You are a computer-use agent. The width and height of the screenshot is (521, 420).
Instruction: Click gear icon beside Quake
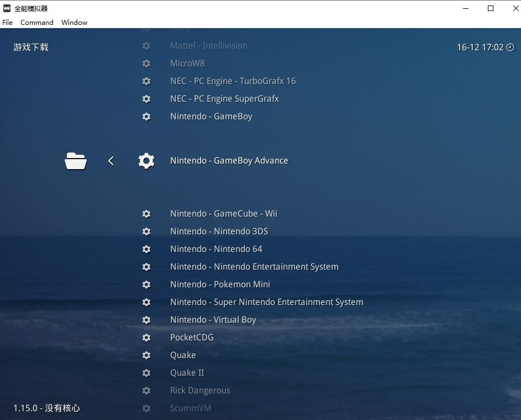coord(146,355)
